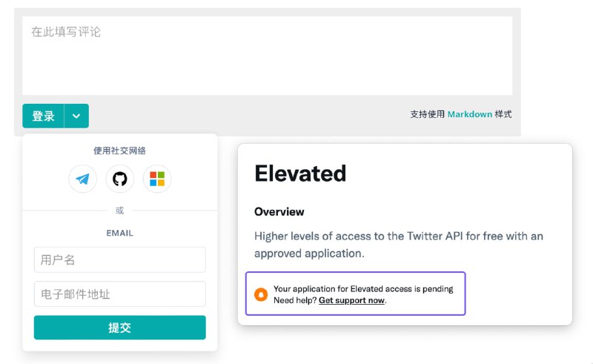Viewport: 593px width, 364px height.
Task: Select the Overview subheading
Action: point(279,211)
